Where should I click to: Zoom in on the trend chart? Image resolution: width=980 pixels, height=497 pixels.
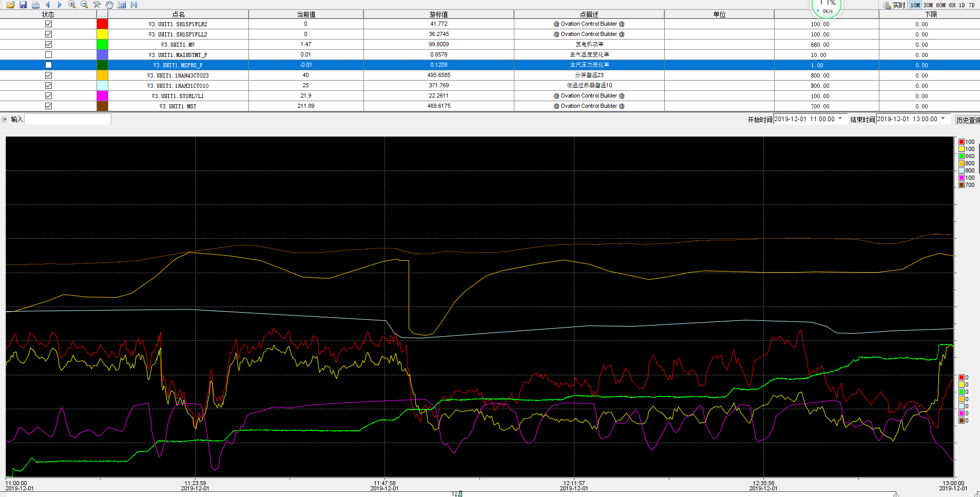point(72,5)
